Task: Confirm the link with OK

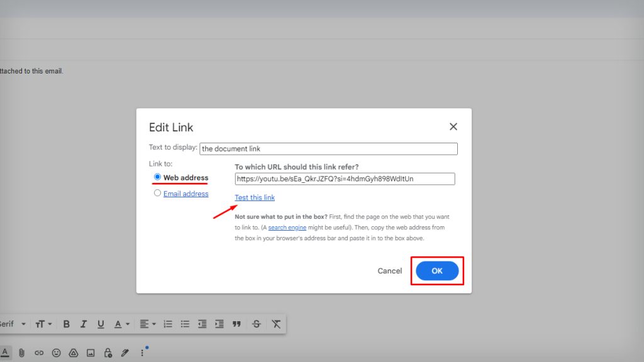Action: 437,270
